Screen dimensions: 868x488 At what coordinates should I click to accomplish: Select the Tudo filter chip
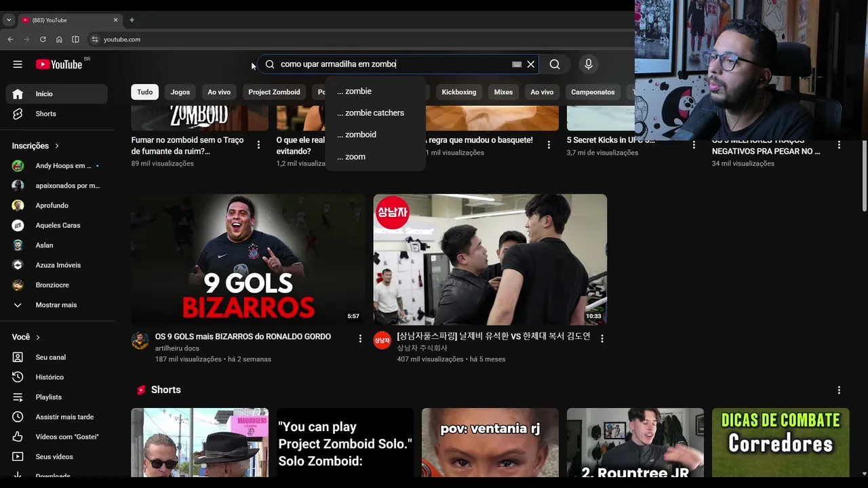(145, 92)
